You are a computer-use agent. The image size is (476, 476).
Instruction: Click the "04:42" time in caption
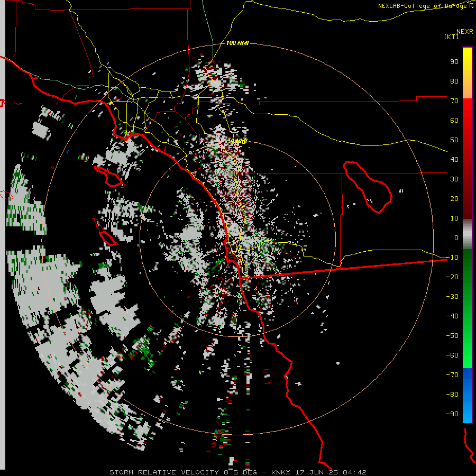[354, 472]
